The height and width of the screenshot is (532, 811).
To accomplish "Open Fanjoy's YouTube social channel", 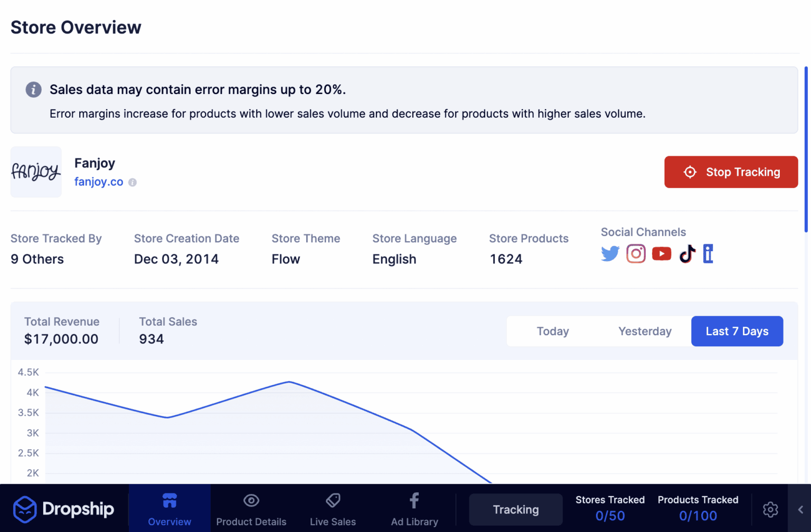I will pyautogui.click(x=661, y=254).
